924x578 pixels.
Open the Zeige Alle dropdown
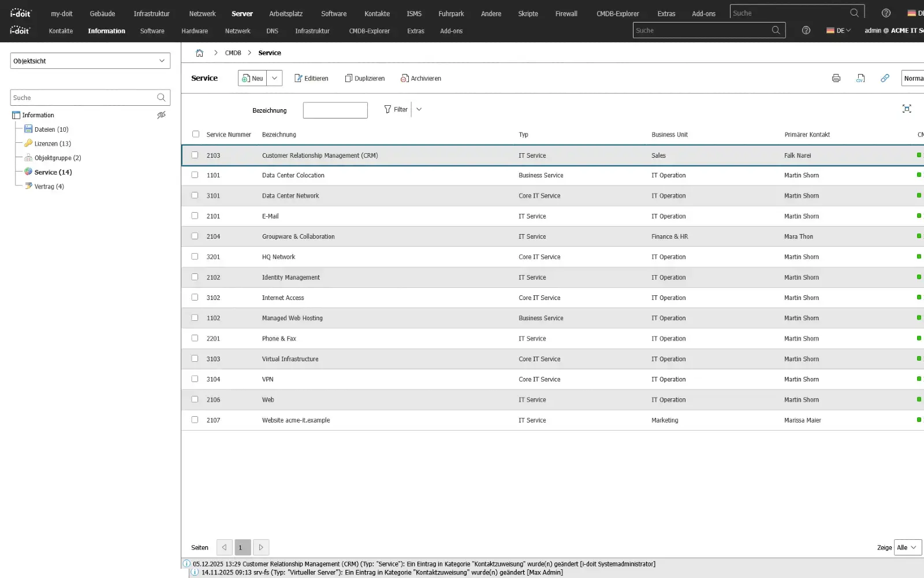(x=907, y=547)
